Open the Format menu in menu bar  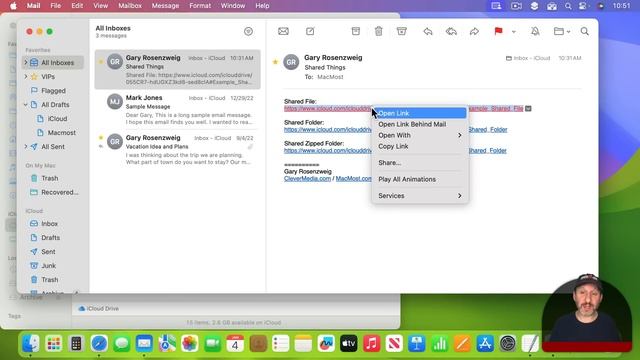(x=200, y=6)
